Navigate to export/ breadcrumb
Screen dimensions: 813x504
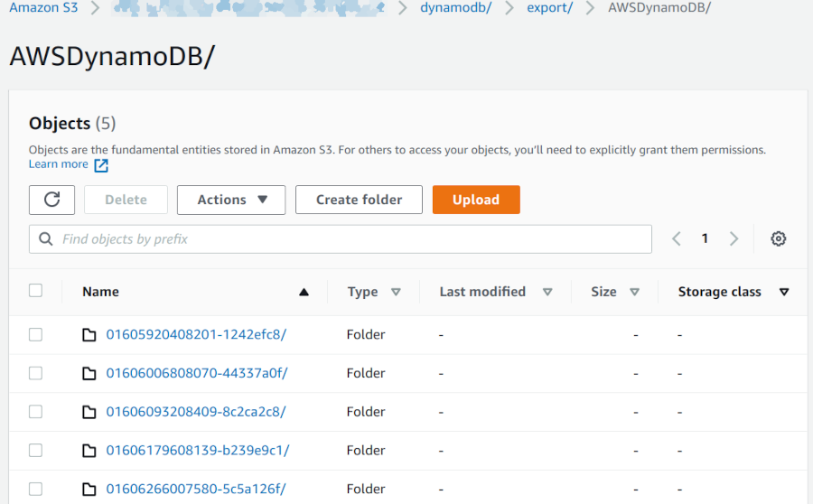[549, 8]
